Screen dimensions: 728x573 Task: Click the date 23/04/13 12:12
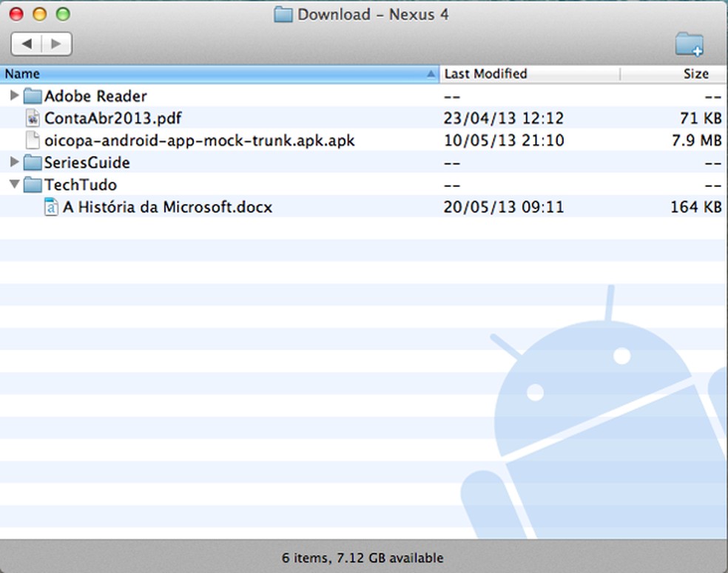(503, 118)
